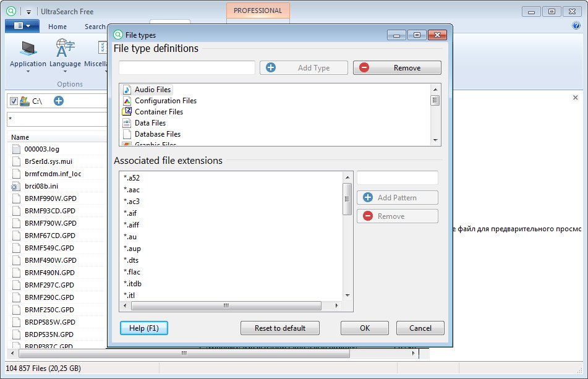Click the file icon beside BRMF990W.GPD
The height and width of the screenshot is (379, 588).
pyautogui.click(x=16, y=198)
